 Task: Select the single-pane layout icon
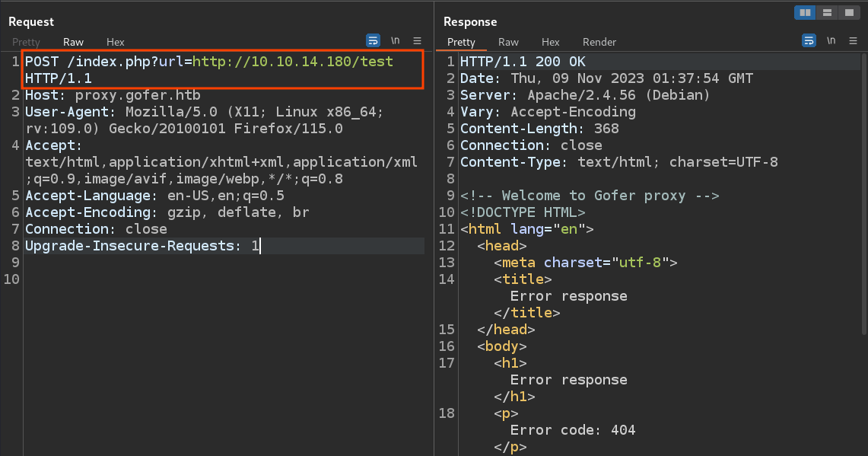(849, 12)
